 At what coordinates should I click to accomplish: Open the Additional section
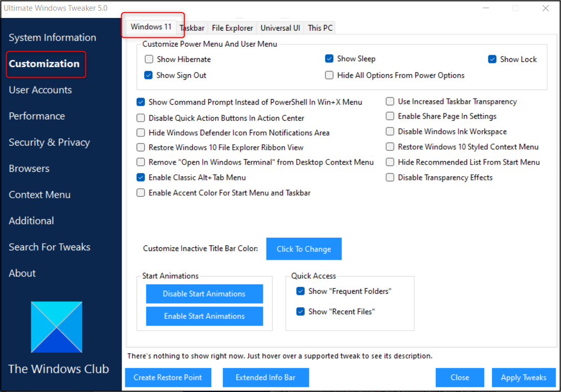pyautogui.click(x=31, y=221)
